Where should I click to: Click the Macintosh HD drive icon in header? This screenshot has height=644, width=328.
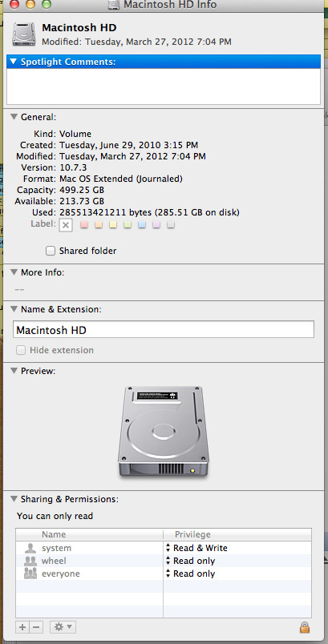click(x=24, y=34)
